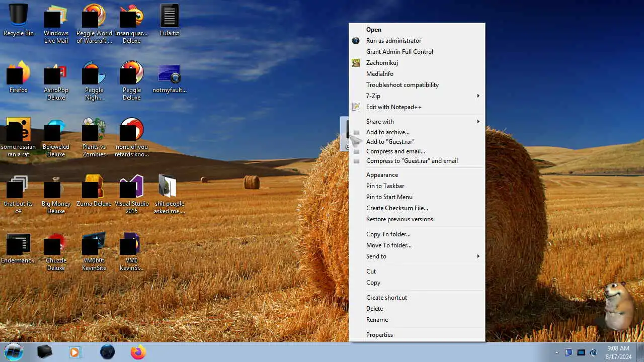
Task: Choose Properties in the context menu
Action: pyautogui.click(x=417, y=335)
